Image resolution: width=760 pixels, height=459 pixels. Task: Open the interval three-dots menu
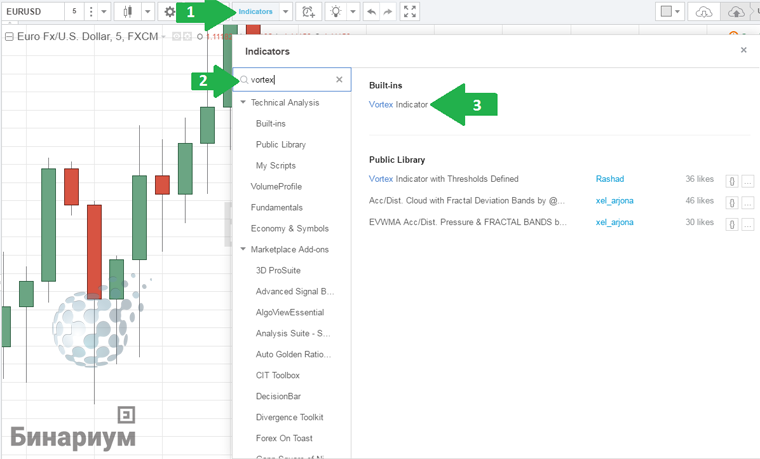91,12
